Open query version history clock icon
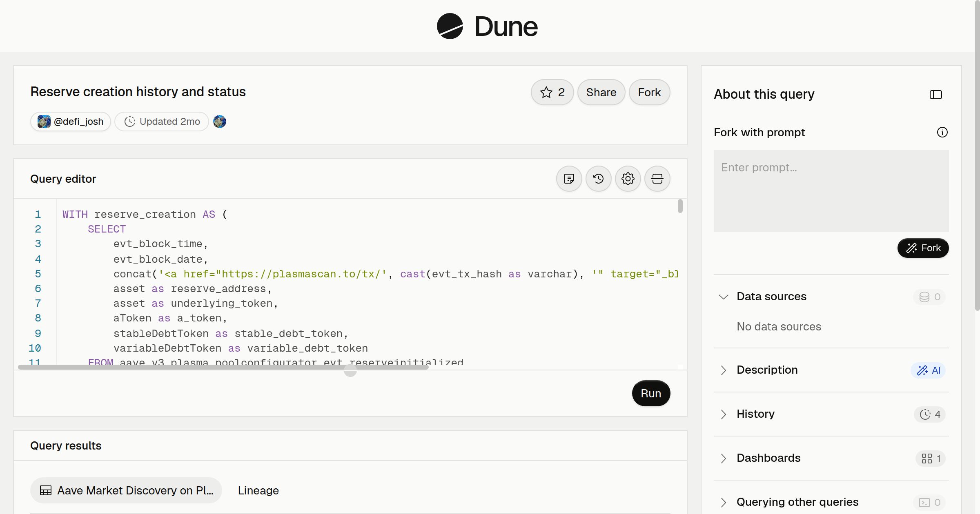The width and height of the screenshot is (980, 514). (x=598, y=179)
